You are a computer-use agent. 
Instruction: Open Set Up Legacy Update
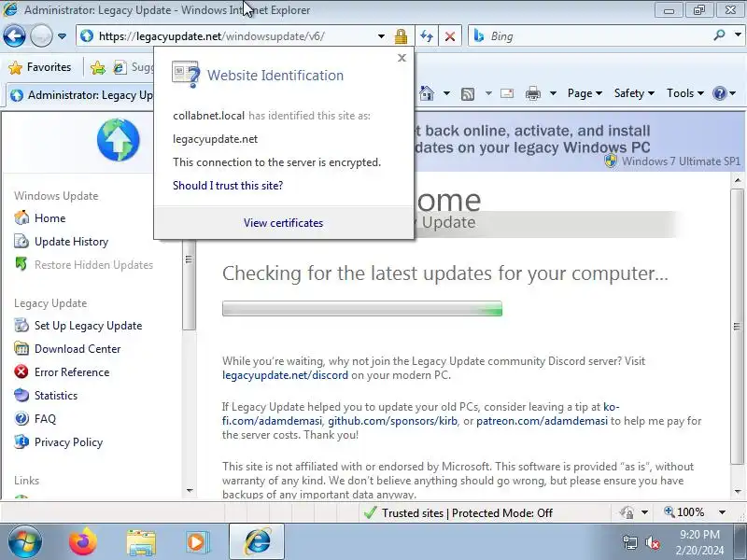(x=88, y=326)
